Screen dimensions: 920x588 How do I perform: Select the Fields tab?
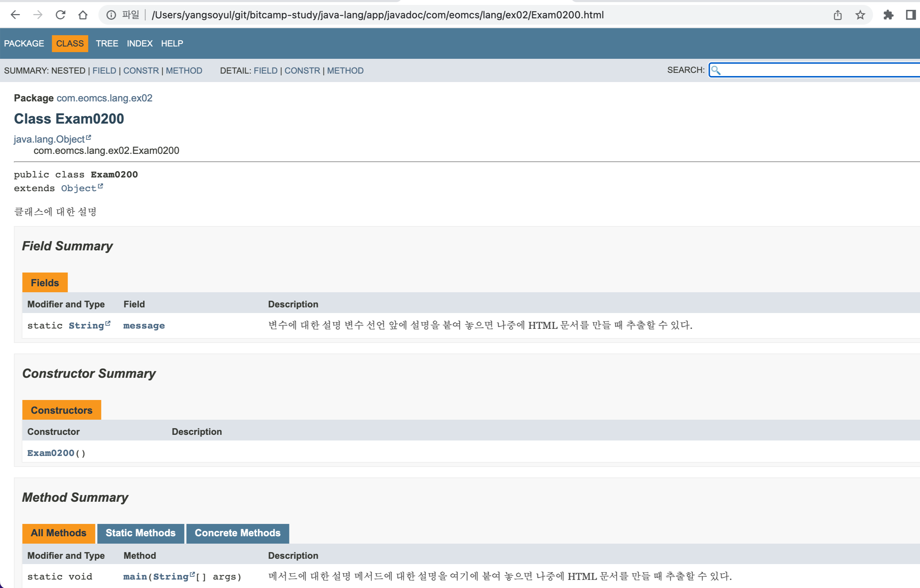coord(45,283)
